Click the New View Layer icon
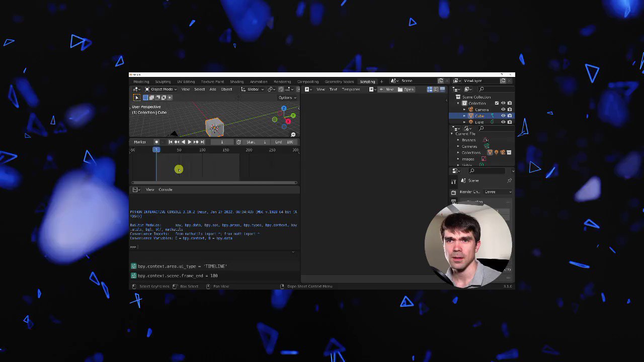 503,80
